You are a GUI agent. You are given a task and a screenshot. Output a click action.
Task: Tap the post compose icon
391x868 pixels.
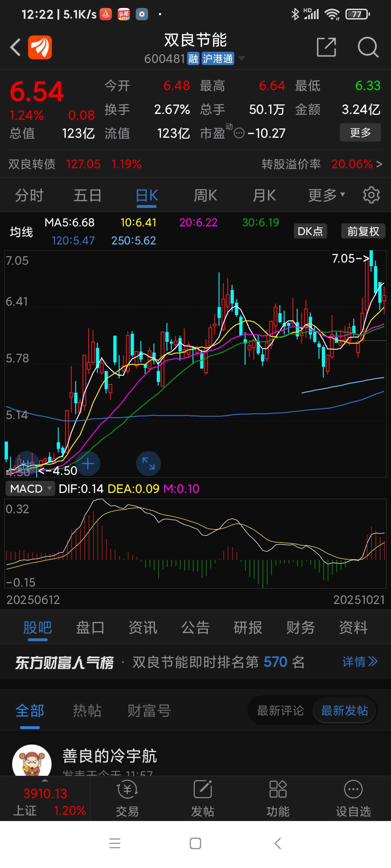point(203,789)
